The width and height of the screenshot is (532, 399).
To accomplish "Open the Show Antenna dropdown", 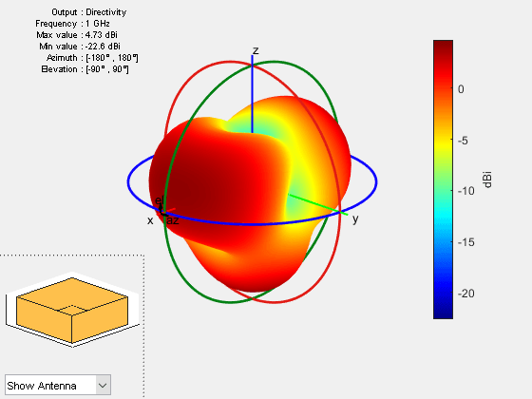I will tap(58, 385).
